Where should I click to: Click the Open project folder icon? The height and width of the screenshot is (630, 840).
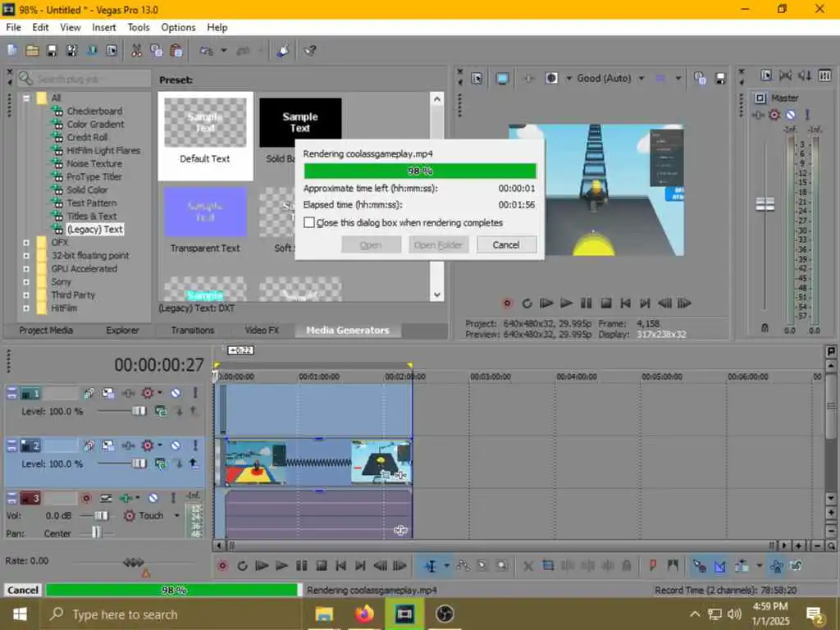(32, 50)
